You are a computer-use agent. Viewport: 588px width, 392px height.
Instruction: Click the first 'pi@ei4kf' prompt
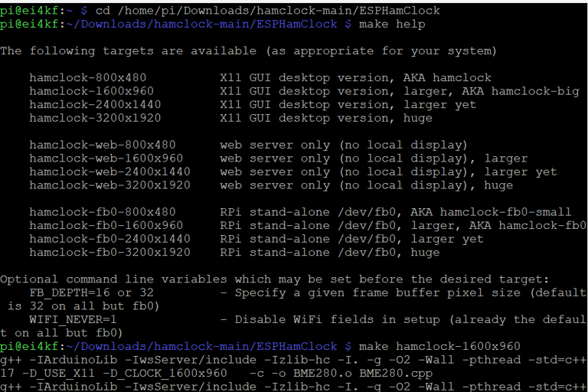click(x=29, y=11)
